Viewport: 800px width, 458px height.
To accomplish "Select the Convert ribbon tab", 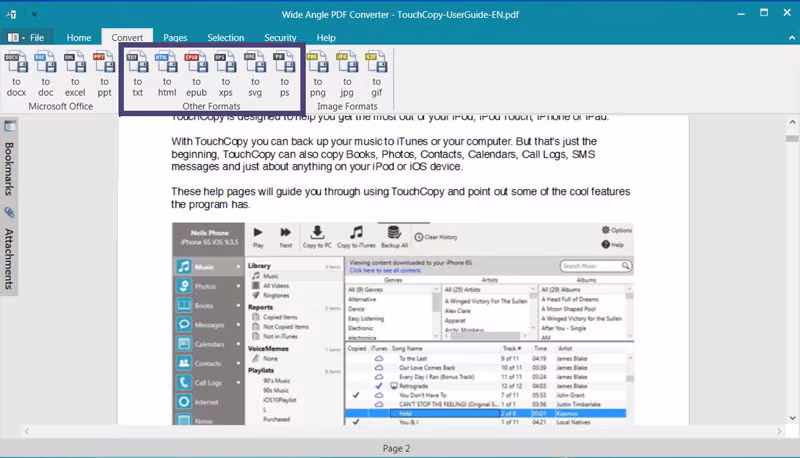I will click(127, 37).
